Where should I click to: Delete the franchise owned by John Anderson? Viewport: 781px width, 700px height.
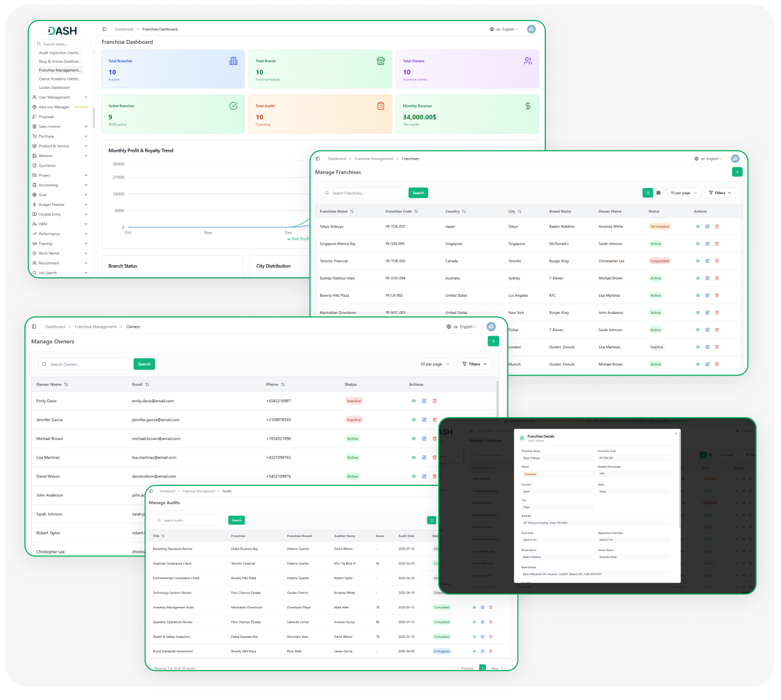coord(717,312)
